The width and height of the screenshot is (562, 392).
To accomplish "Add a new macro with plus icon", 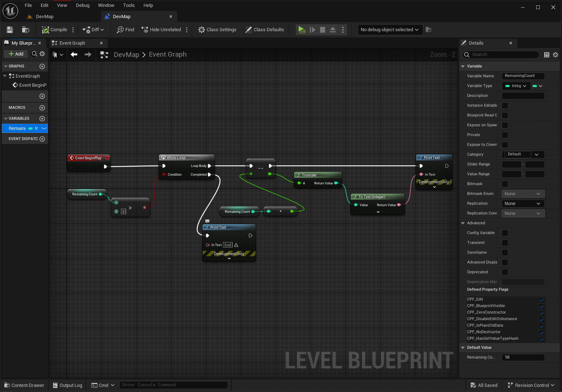I will [x=42, y=108].
